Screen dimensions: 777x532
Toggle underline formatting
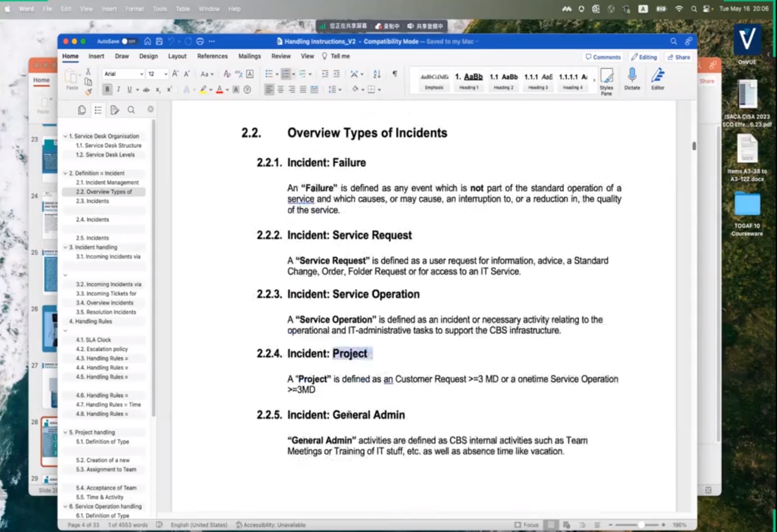129,90
